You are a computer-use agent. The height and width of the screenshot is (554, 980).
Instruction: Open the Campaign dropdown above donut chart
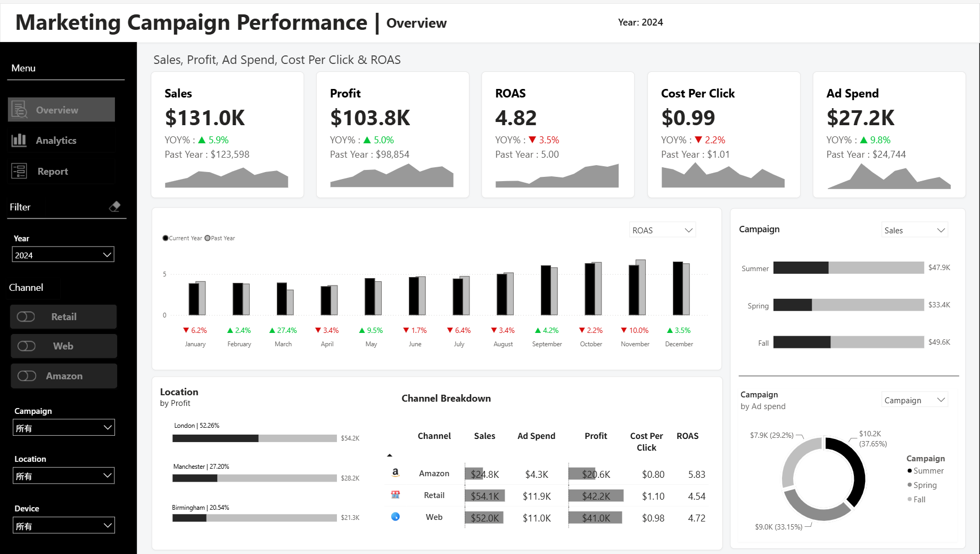point(915,400)
